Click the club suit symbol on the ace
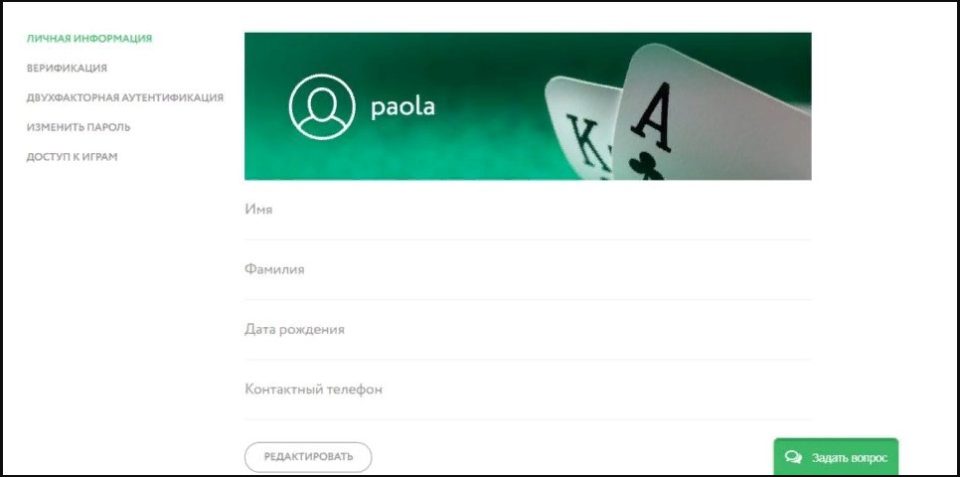 tap(646, 167)
